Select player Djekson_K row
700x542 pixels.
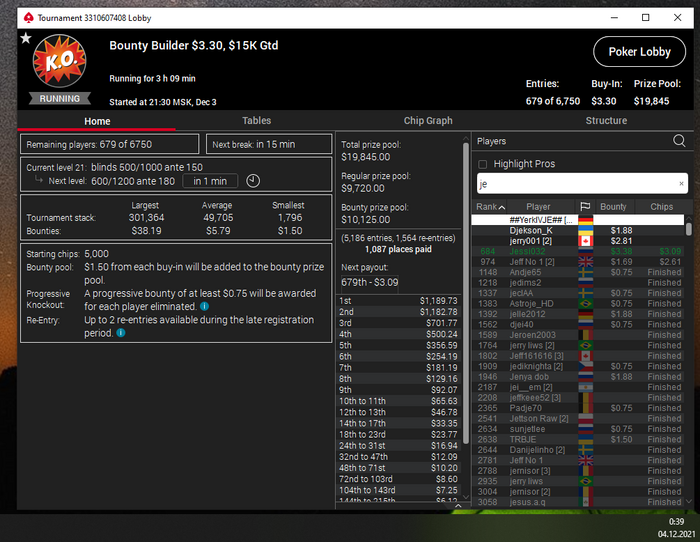click(x=578, y=231)
